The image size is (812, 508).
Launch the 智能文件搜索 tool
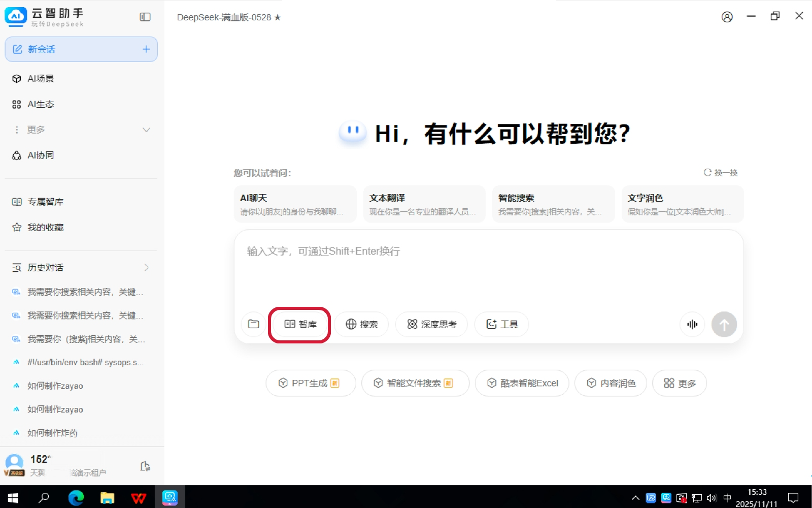coord(415,383)
